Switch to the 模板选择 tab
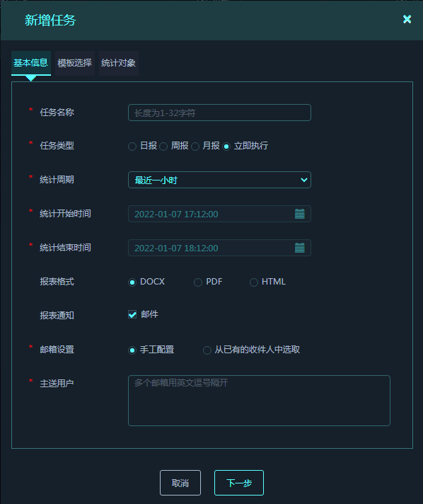 (x=75, y=63)
